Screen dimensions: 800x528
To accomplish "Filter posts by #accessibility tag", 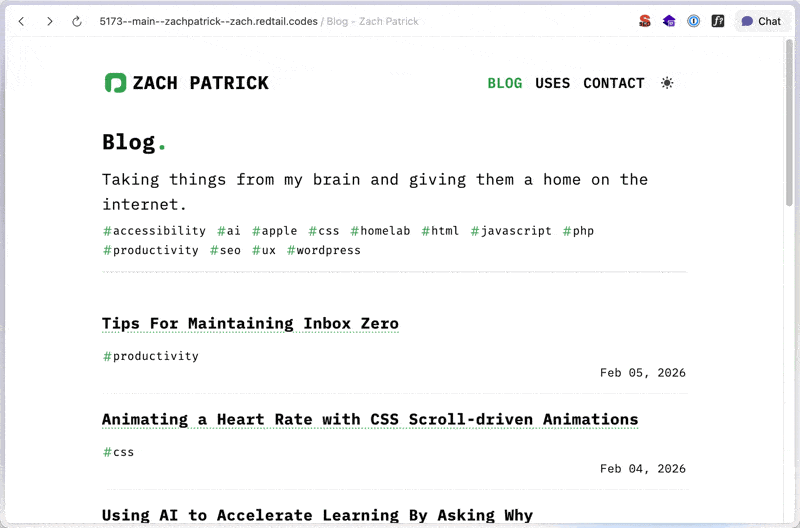I will [x=155, y=231].
